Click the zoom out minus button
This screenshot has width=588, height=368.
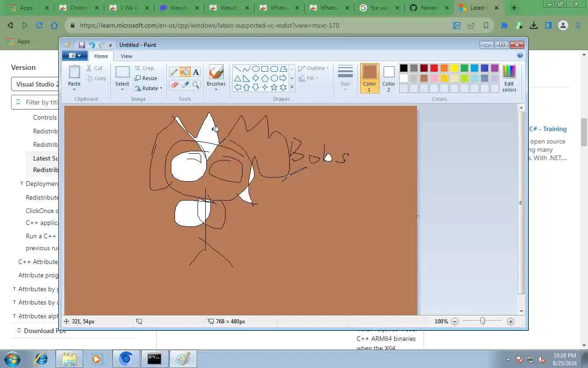(x=455, y=322)
